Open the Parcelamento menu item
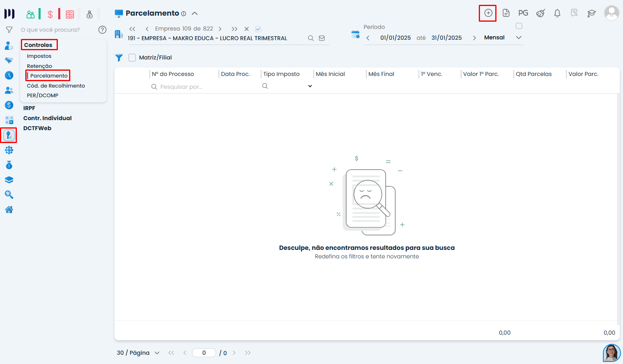The width and height of the screenshot is (623, 364). pyautogui.click(x=49, y=76)
